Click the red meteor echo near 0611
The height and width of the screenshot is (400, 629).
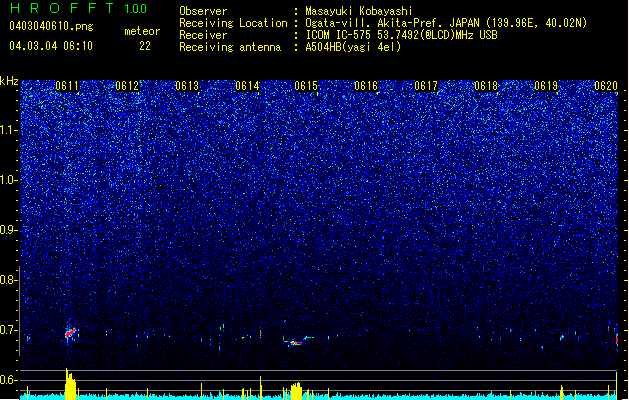71,333
